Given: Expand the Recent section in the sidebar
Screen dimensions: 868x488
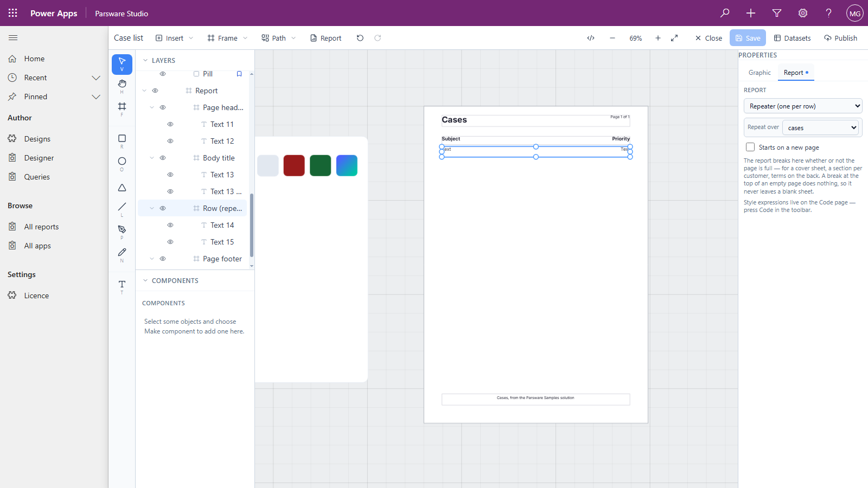Looking at the screenshot, I should point(96,78).
